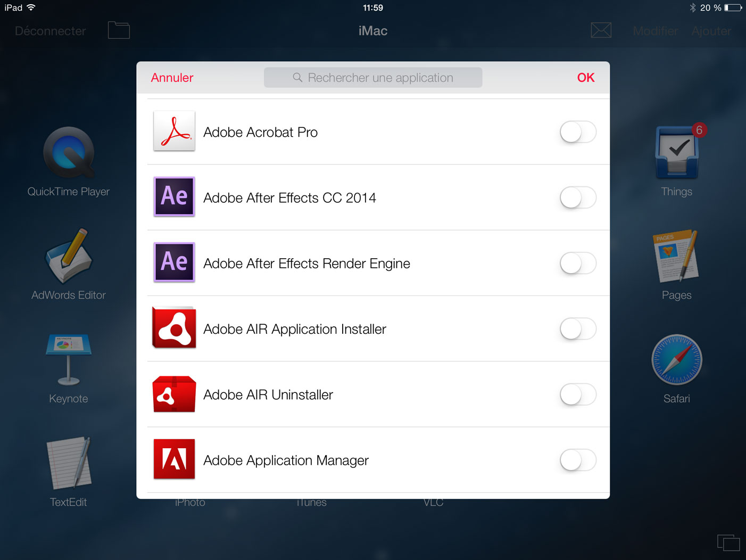Select the Adobe Application Manager label

pyautogui.click(x=286, y=460)
